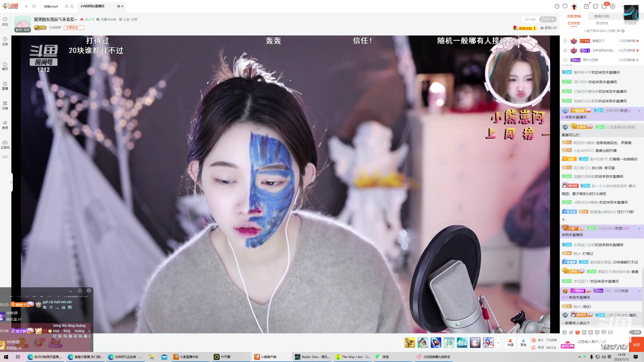The height and width of the screenshot is (362, 644).
Task: Select the 月活跃度 sub-tab
Action: click(630, 23)
